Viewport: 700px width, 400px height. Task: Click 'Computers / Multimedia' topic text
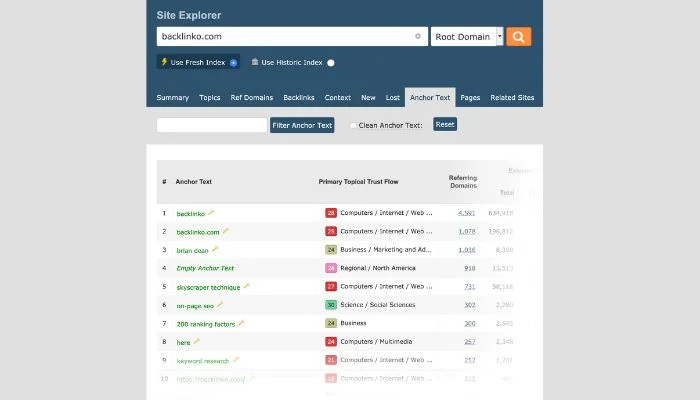(376, 342)
